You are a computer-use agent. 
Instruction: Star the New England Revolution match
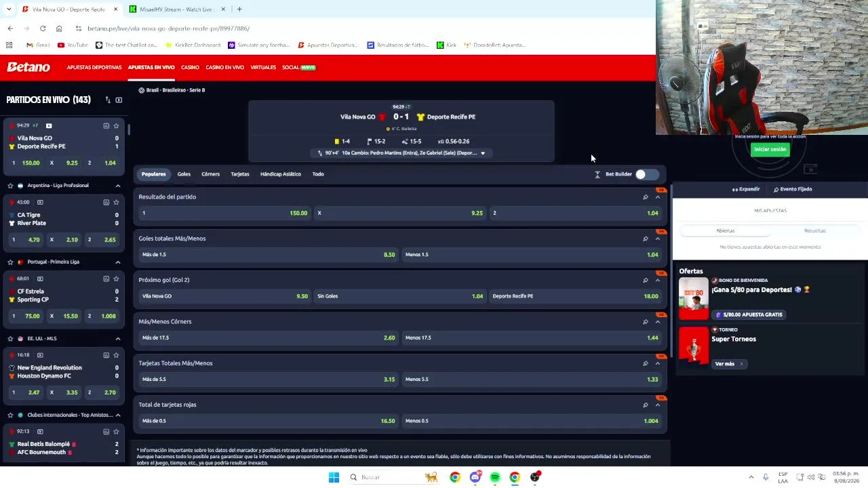[x=117, y=355]
